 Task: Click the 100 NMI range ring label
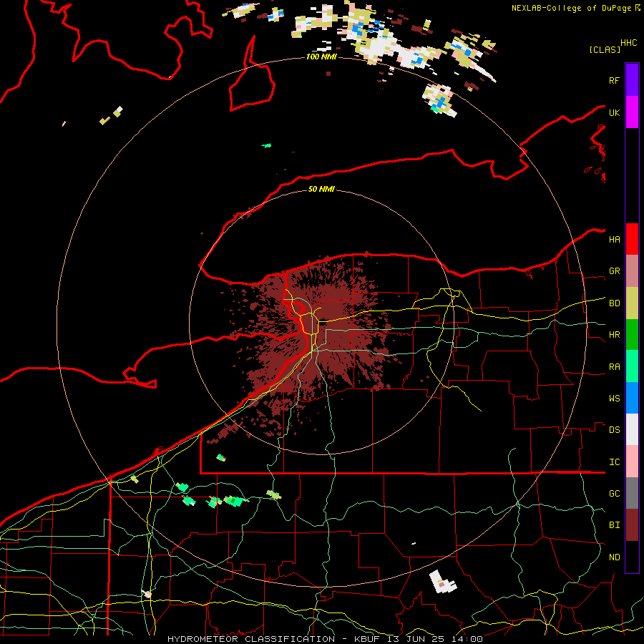321,57
